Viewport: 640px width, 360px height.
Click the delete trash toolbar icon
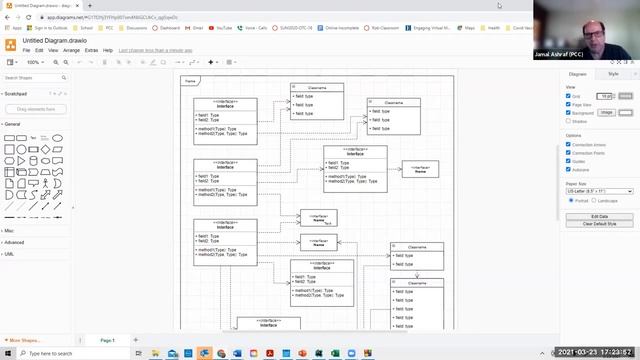pyautogui.click(x=104, y=62)
